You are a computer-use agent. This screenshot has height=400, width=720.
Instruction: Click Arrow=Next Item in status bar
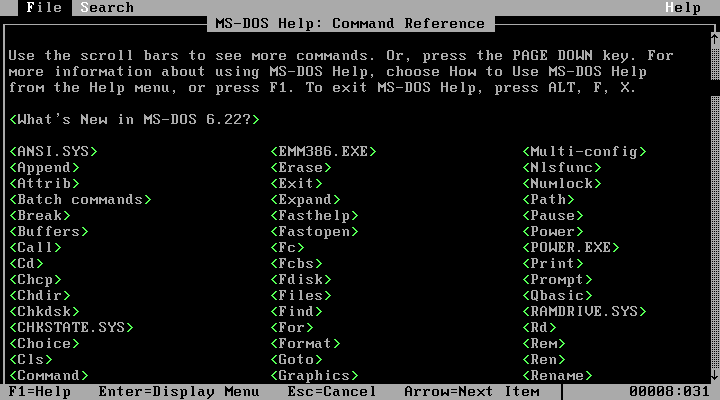[x=471, y=391]
